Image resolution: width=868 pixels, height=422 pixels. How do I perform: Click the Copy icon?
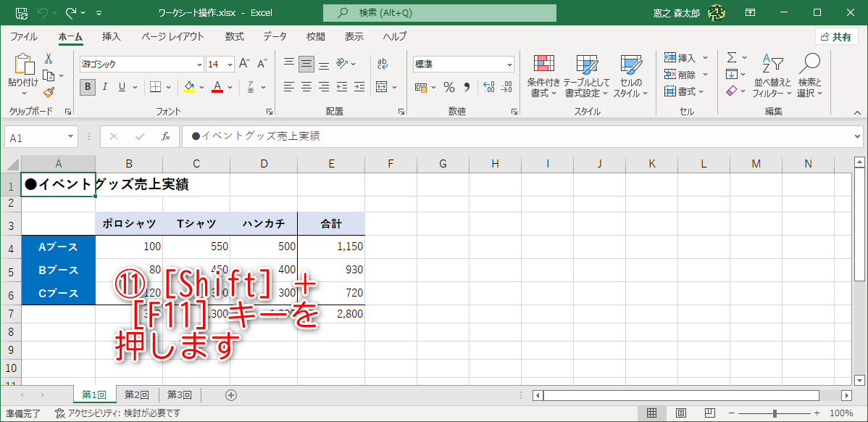(x=49, y=75)
